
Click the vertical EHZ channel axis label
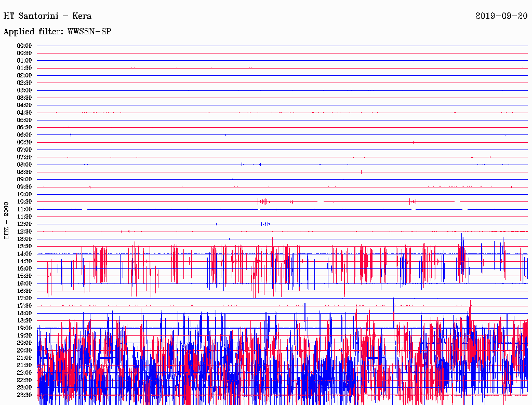(x=7, y=220)
